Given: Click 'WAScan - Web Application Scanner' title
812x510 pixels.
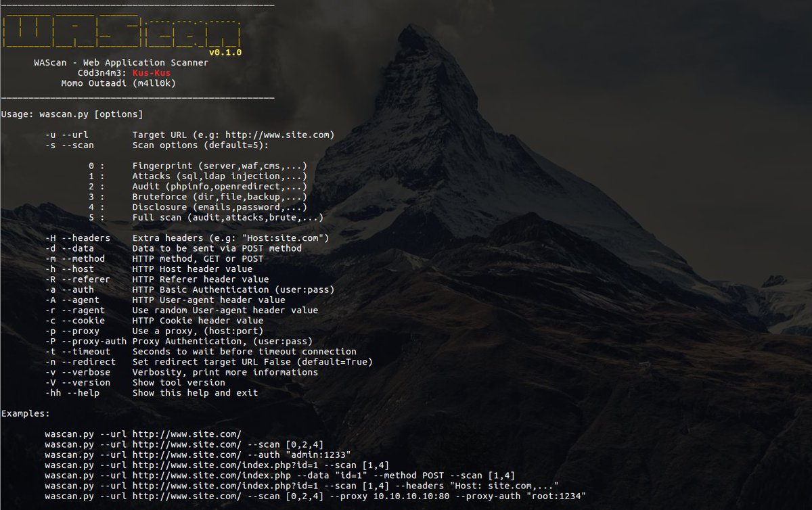Looking at the screenshot, I should 121,62.
